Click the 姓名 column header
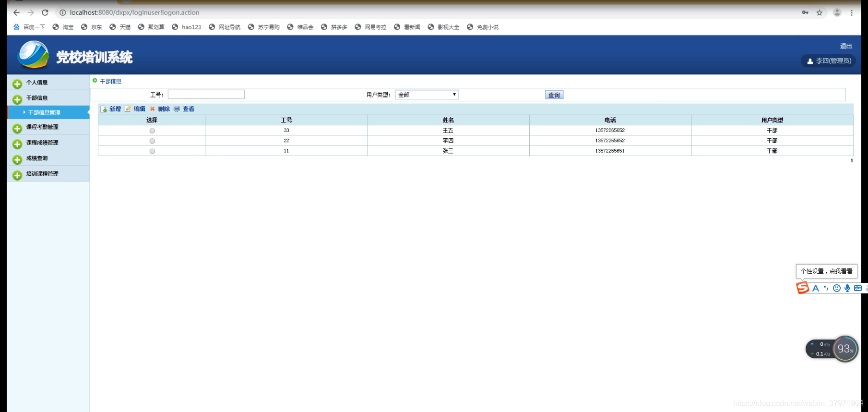This screenshot has height=412, width=868. [x=448, y=120]
